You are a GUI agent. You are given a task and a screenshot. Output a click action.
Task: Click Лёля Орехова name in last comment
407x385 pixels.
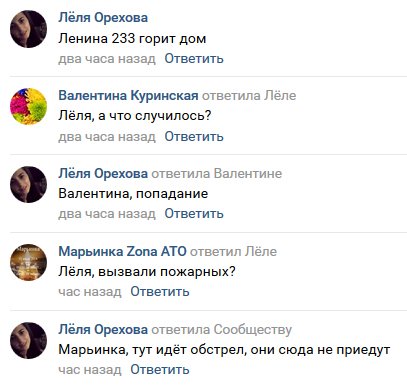click(103, 329)
